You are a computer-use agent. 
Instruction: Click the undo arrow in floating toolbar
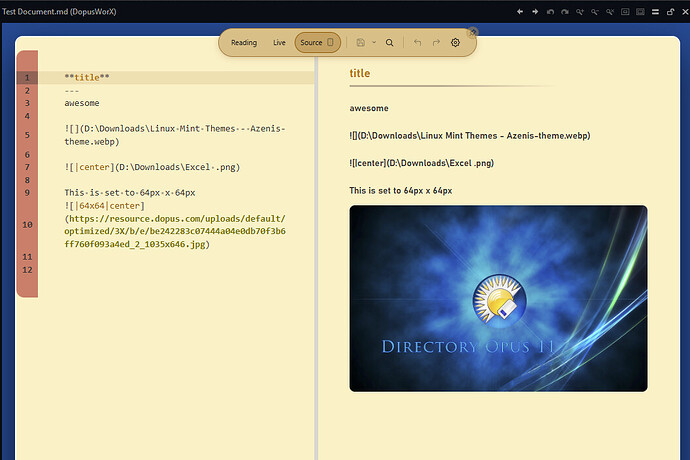tap(417, 43)
